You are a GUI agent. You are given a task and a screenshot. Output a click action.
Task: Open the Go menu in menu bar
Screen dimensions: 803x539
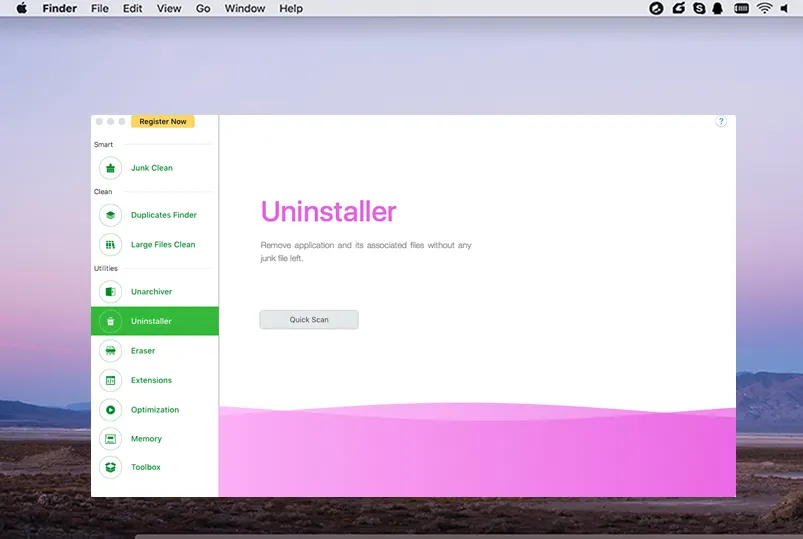click(203, 8)
